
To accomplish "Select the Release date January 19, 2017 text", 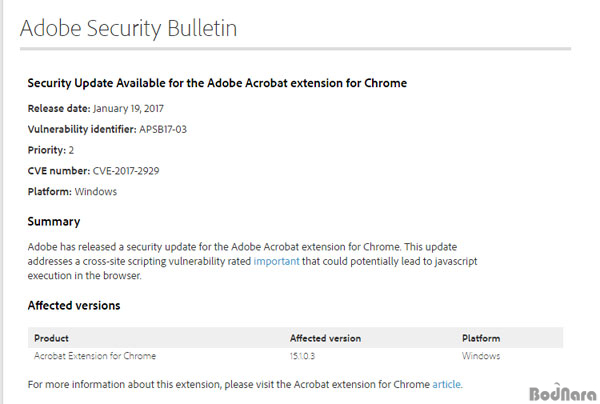I will click(96, 109).
